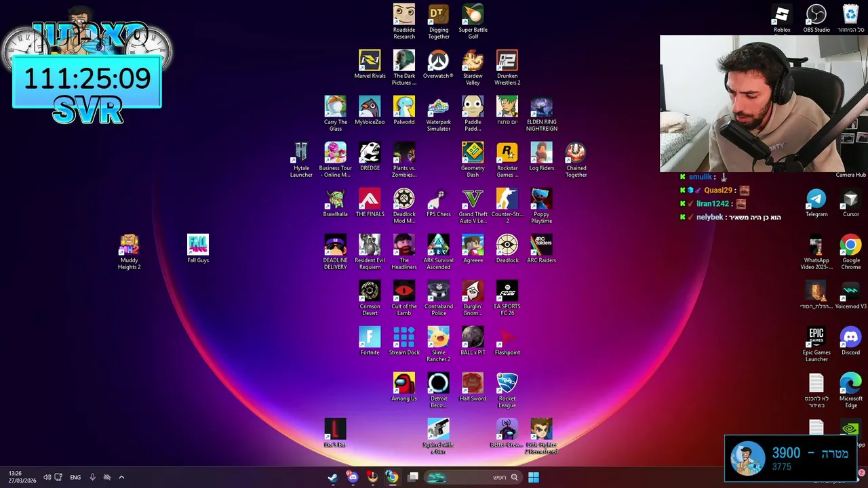The image size is (868, 488).
Task: Click the microphone tray icon
Action: [x=92, y=477]
